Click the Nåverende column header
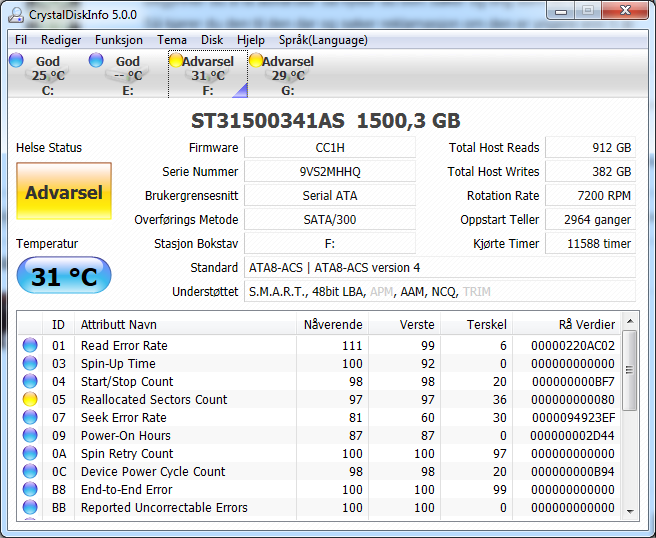 tap(333, 324)
